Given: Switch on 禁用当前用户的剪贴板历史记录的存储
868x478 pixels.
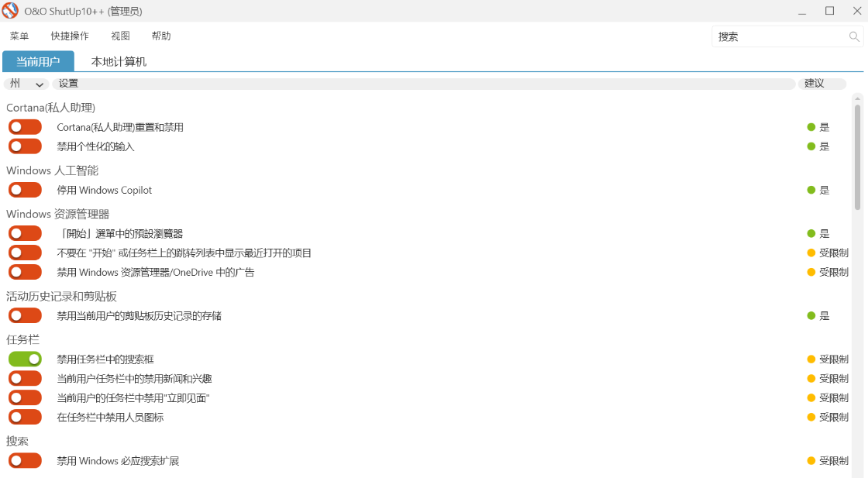Looking at the screenshot, I should pyautogui.click(x=25, y=316).
